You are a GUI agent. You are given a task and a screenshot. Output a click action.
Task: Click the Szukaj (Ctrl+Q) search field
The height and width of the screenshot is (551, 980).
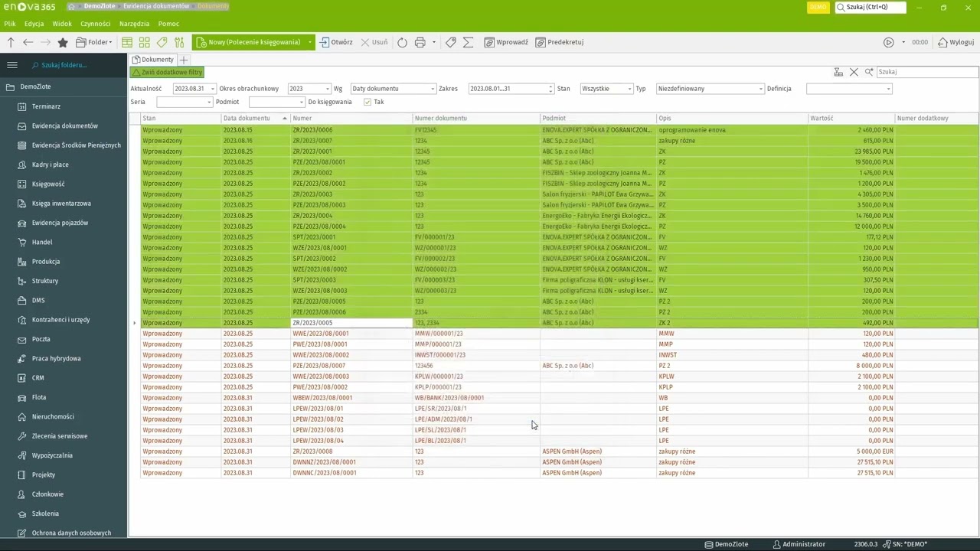[x=871, y=7]
